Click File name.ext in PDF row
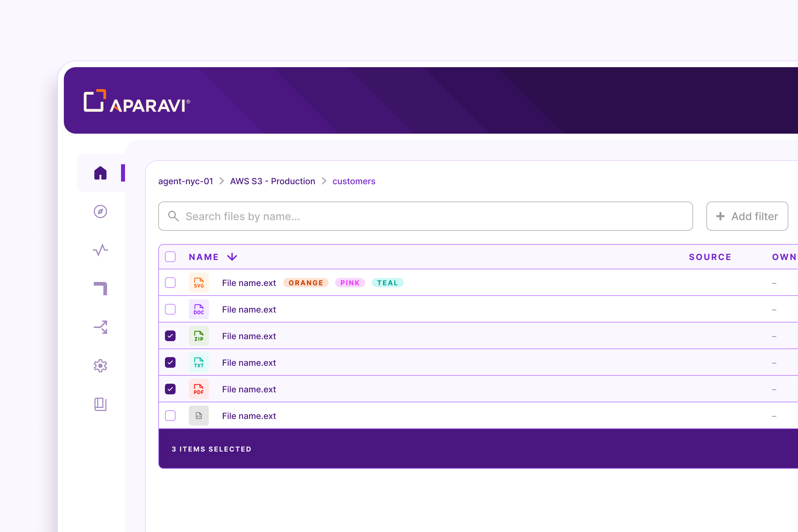This screenshot has width=798, height=532. coord(249,389)
